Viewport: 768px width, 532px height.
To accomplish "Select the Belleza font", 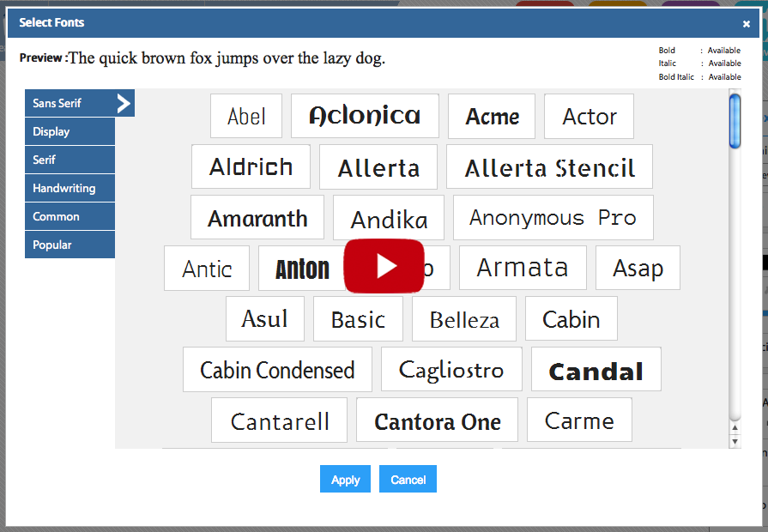I will [x=464, y=319].
